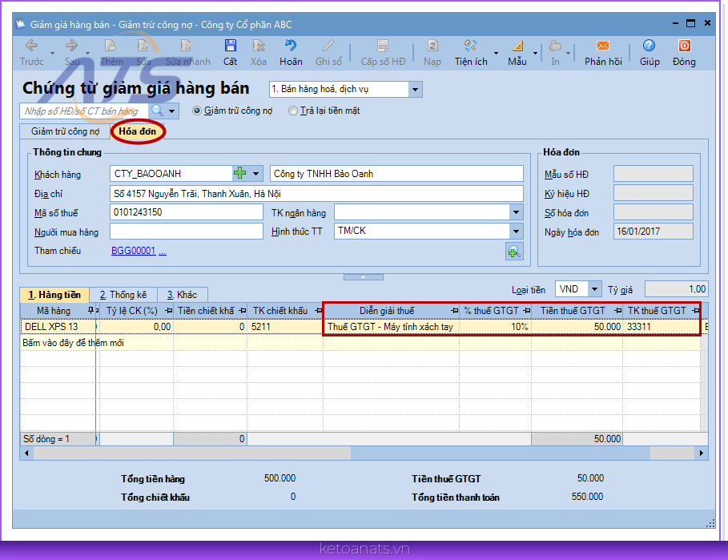Image resolution: width=728 pixels, height=560 pixels.
Task: Open the voucher type dropdown
Action: pos(415,89)
